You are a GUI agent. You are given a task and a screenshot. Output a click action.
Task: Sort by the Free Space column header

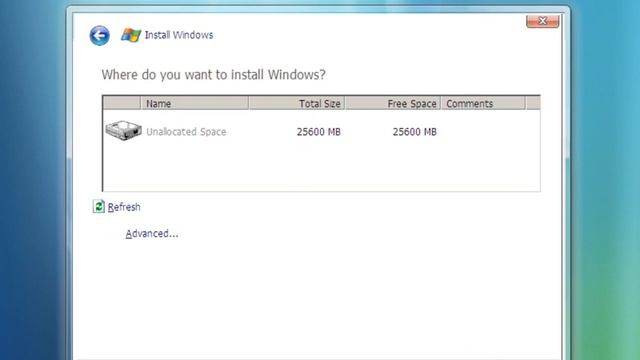pyautogui.click(x=393, y=103)
